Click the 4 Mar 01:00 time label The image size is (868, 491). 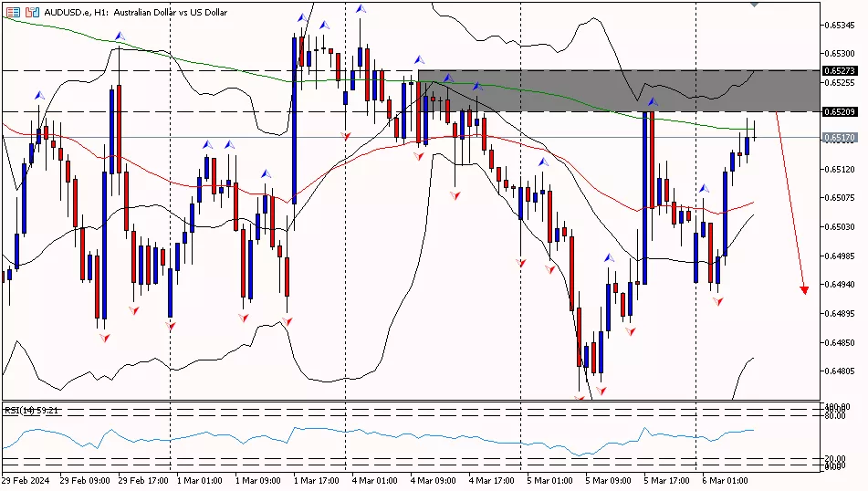click(375, 480)
